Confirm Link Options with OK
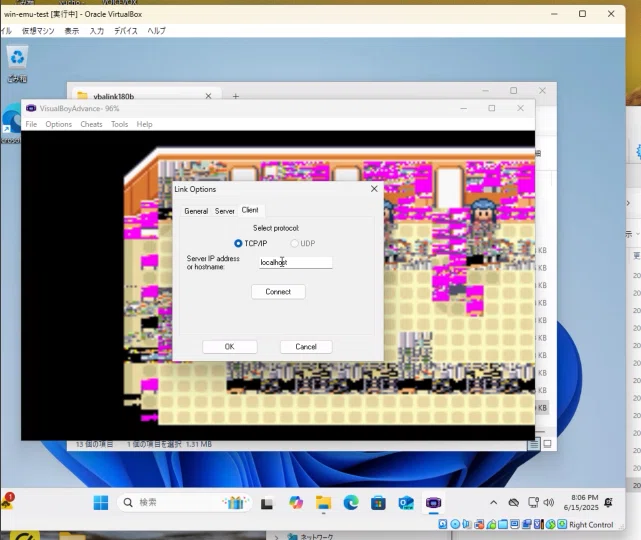The height and width of the screenshot is (540, 641). click(229, 347)
